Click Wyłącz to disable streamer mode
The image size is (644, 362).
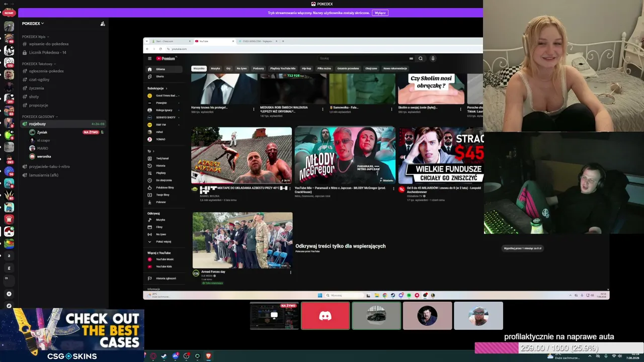[380, 13]
